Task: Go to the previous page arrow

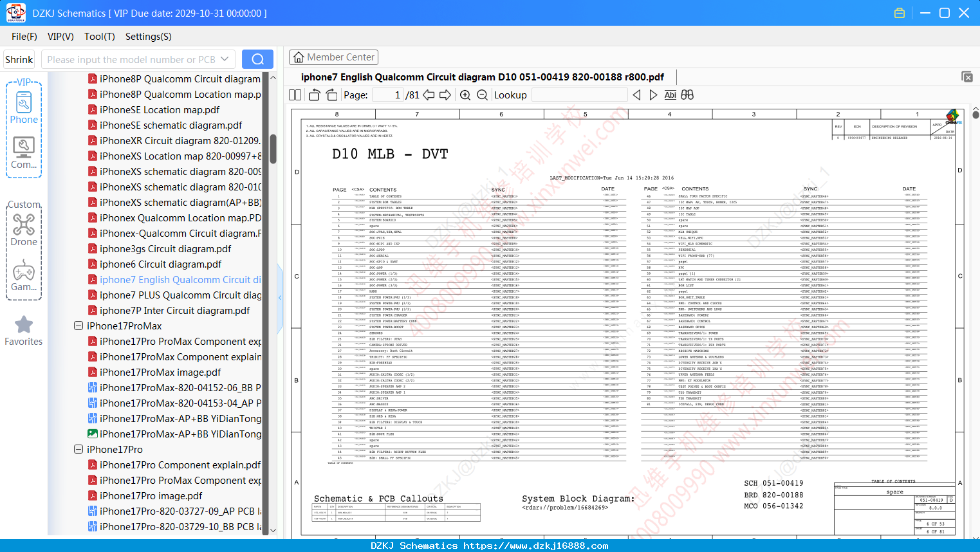Action: click(429, 95)
